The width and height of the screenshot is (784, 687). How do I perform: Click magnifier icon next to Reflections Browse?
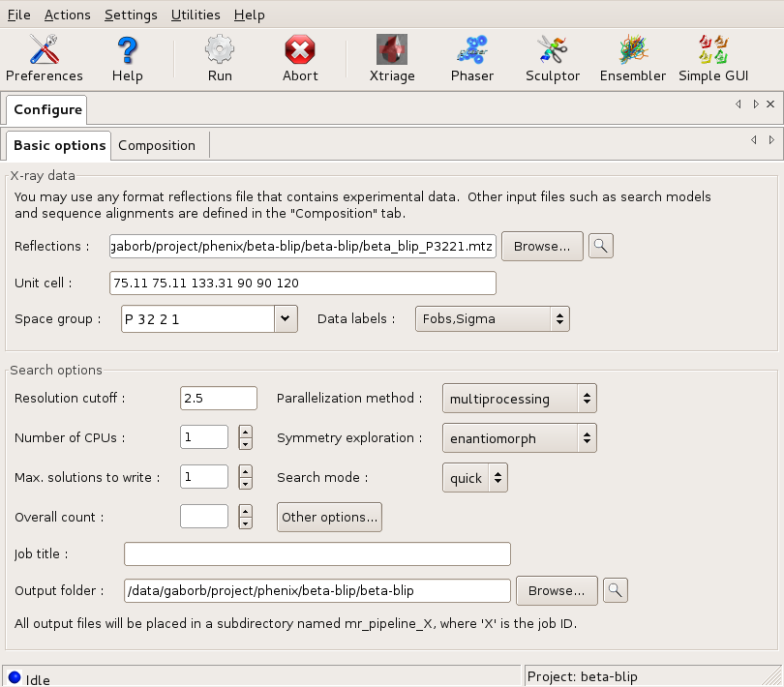pyautogui.click(x=600, y=246)
